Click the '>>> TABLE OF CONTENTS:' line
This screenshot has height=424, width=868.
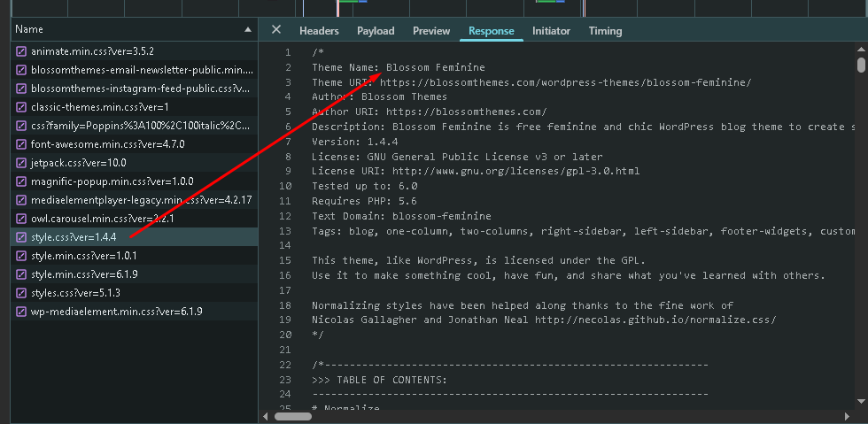379,380
